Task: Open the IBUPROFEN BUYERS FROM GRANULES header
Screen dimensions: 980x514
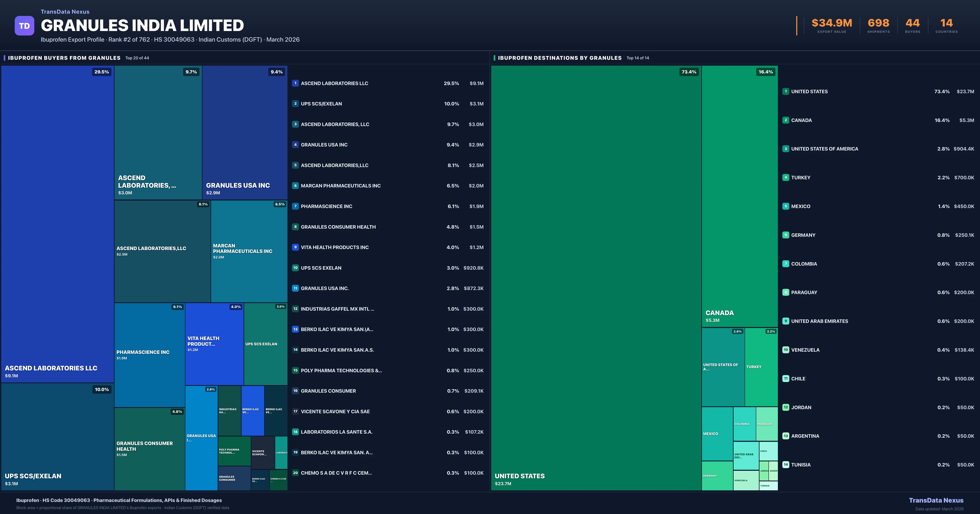Action: (x=65, y=58)
